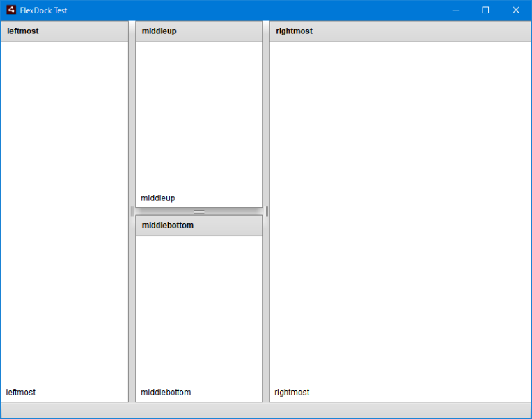532x419 pixels.
Task: Click the leftmost label text in the leftmost panel's content area
Action: 21,393
